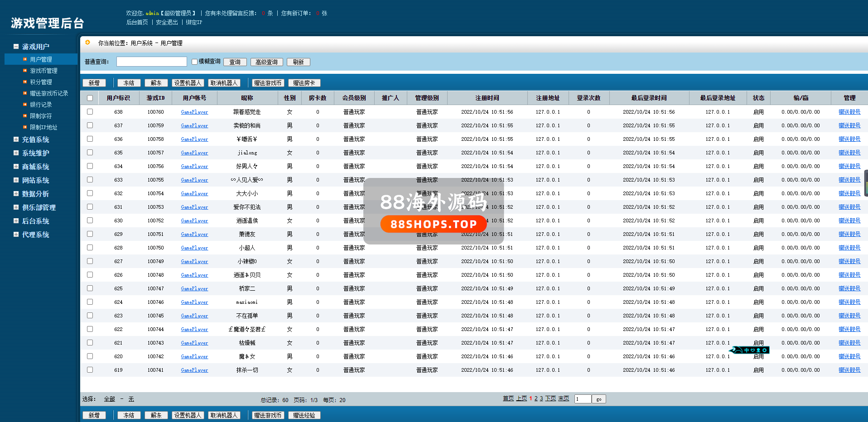Expand the 充值系统 menu section
The width and height of the screenshot is (868, 422).
(x=16, y=139)
